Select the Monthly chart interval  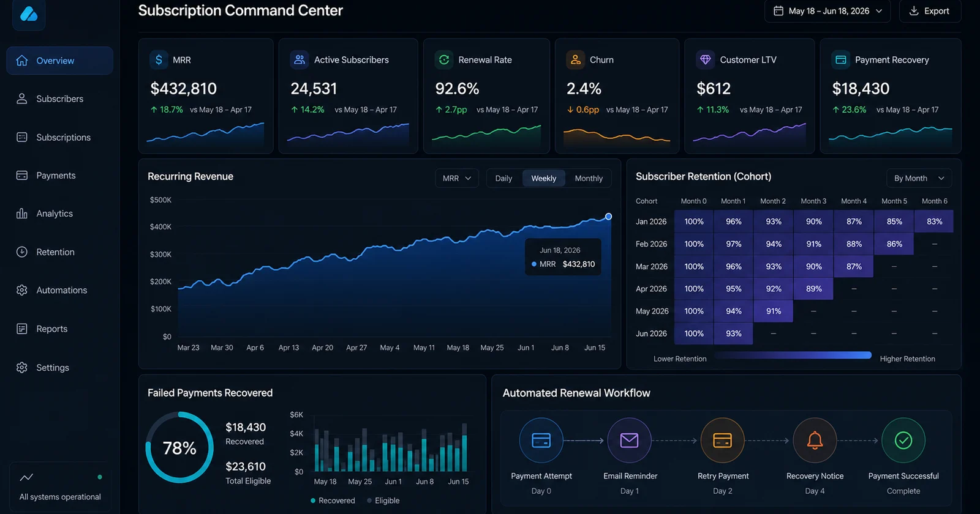point(589,178)
